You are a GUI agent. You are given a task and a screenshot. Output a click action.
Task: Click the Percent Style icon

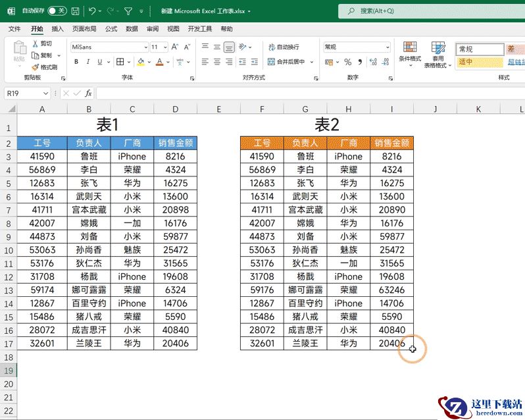(x=348, y=62)
